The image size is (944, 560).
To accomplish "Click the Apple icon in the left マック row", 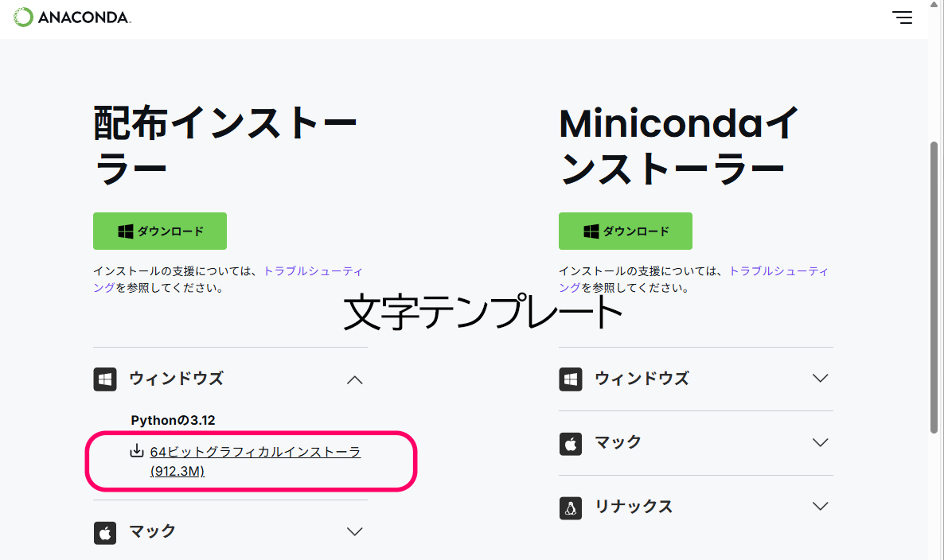I will point(105,533).
